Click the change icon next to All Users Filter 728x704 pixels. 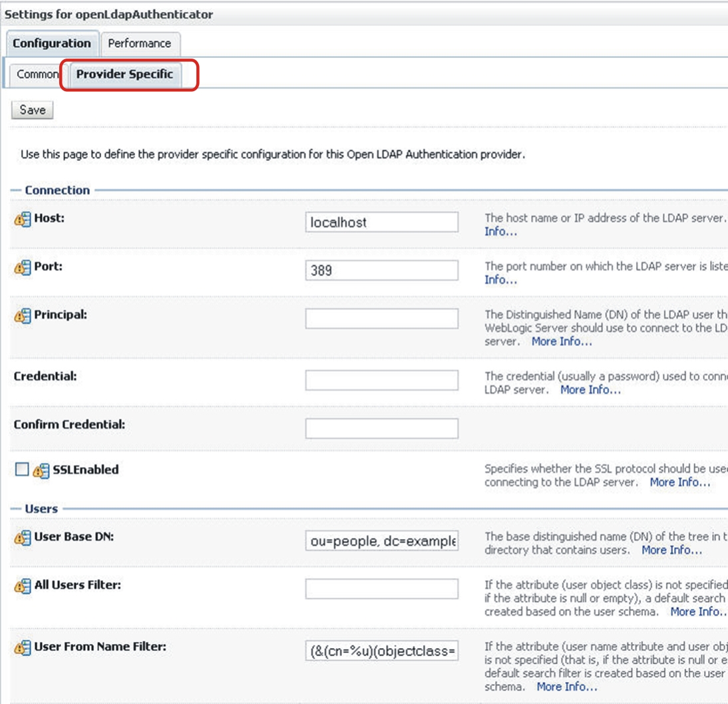point(22,586)
